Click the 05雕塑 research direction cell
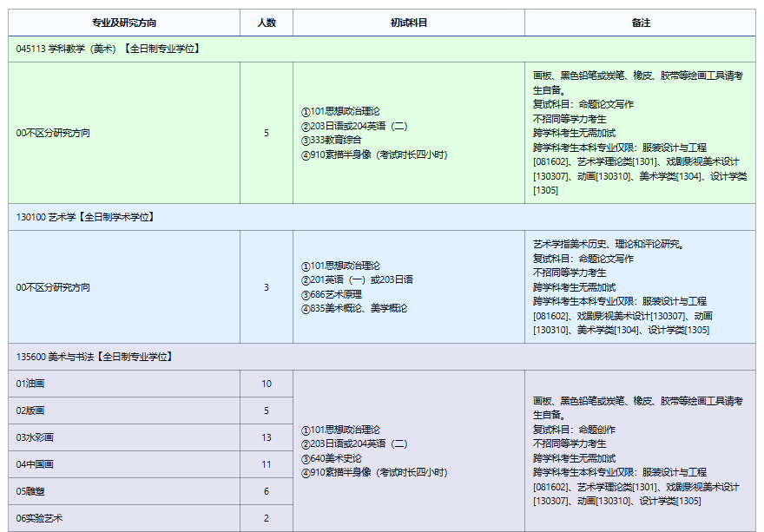764x532 pixels. [x=30, y=491]
